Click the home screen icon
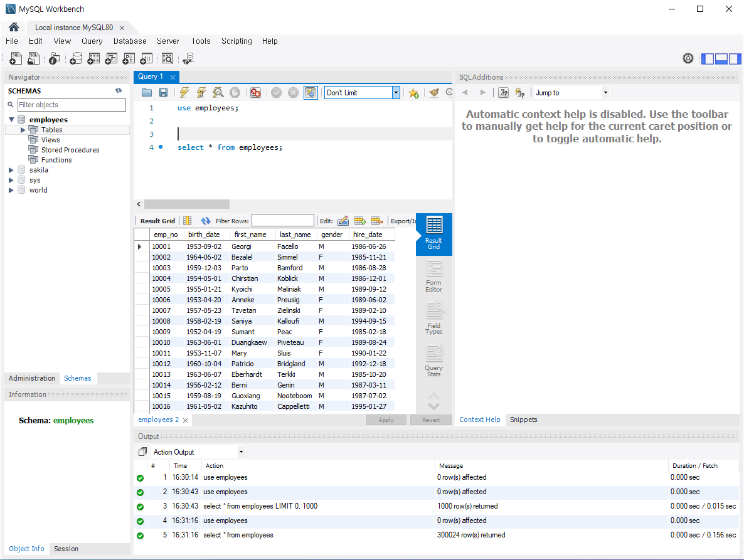The width and height of the screenshot is (744, 560). [x=14, y=27]
